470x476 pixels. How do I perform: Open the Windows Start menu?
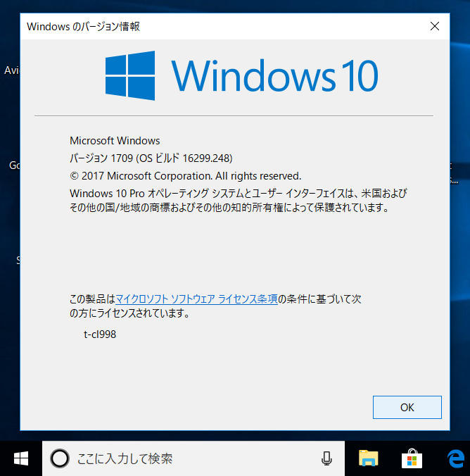(21, 458)
